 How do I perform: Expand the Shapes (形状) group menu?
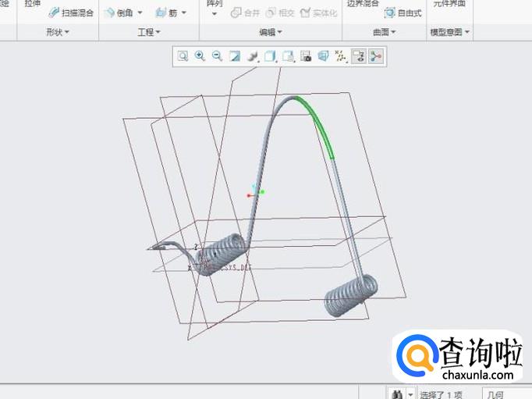coord(58,32)
